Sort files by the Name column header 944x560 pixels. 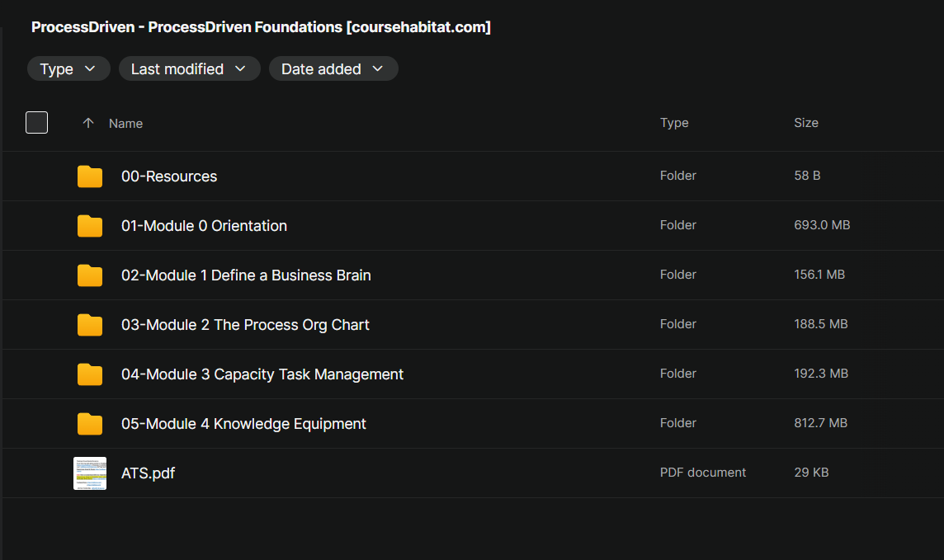click(126, 124)
